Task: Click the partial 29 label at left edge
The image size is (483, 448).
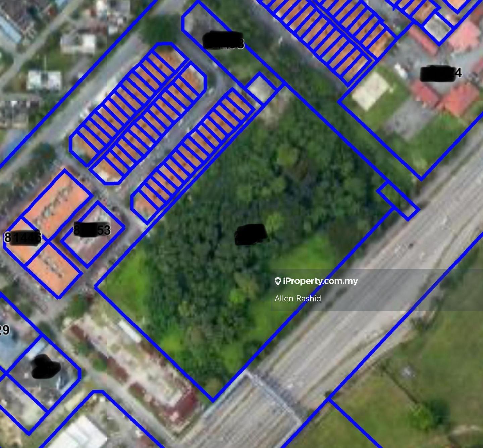Action: (5, 330)
